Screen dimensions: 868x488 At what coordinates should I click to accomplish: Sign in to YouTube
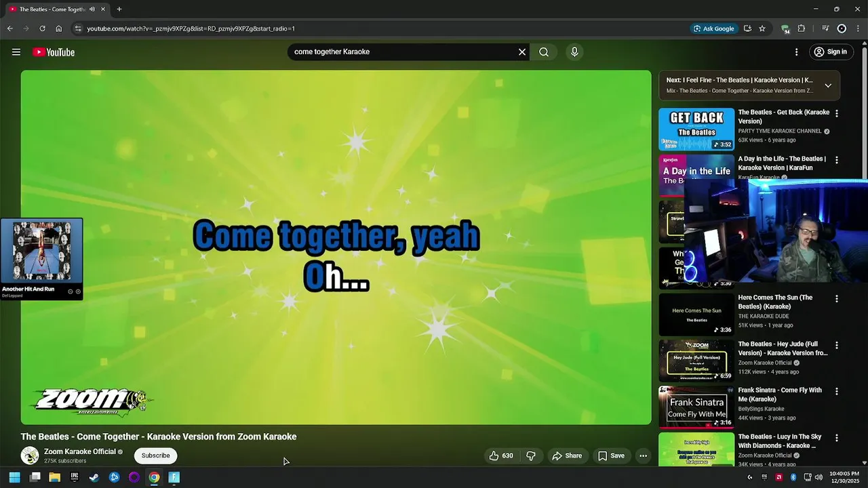click(x=830, y=52)
